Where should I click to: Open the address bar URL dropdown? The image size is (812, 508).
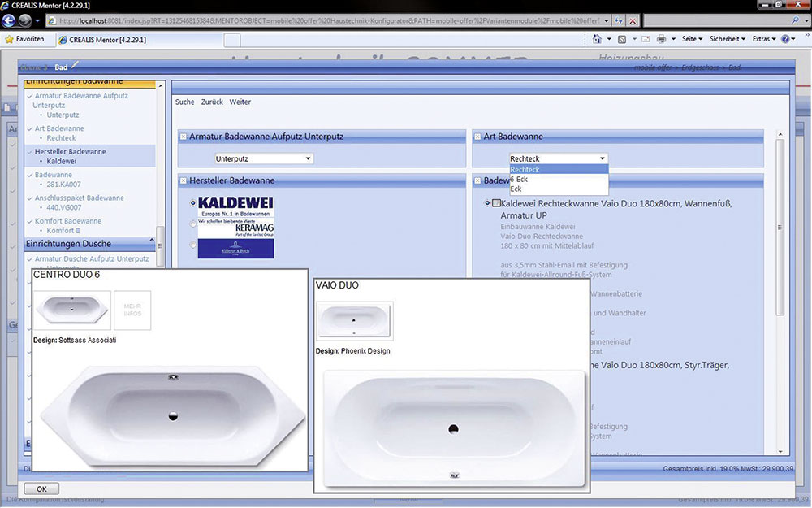click(606, 21)
